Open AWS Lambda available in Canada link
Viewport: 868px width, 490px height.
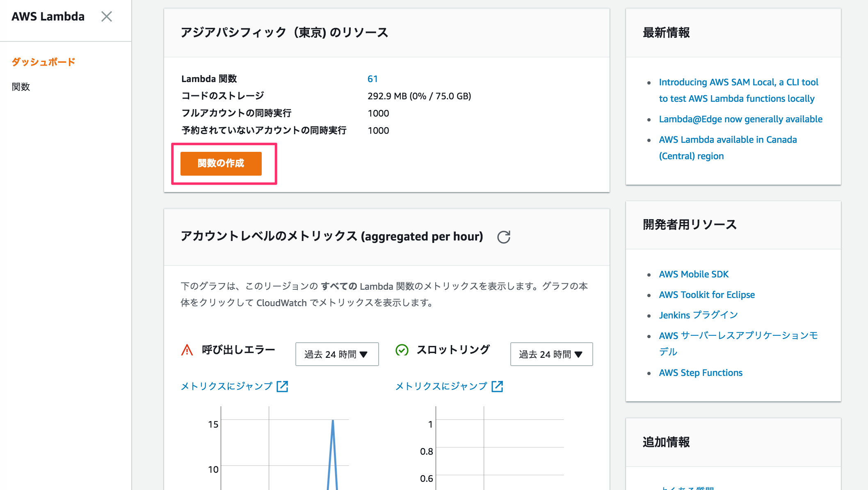click(x=728, y=148)
